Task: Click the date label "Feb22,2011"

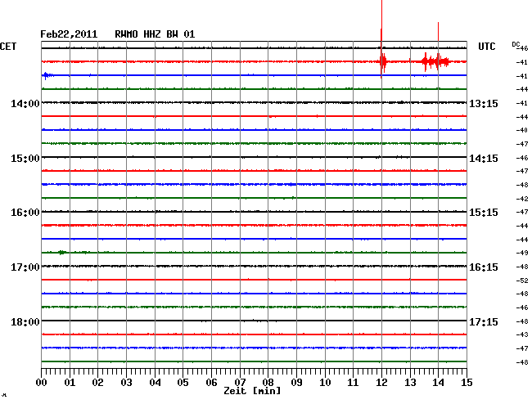Action: pyautogui.click(x=69, y=34)
